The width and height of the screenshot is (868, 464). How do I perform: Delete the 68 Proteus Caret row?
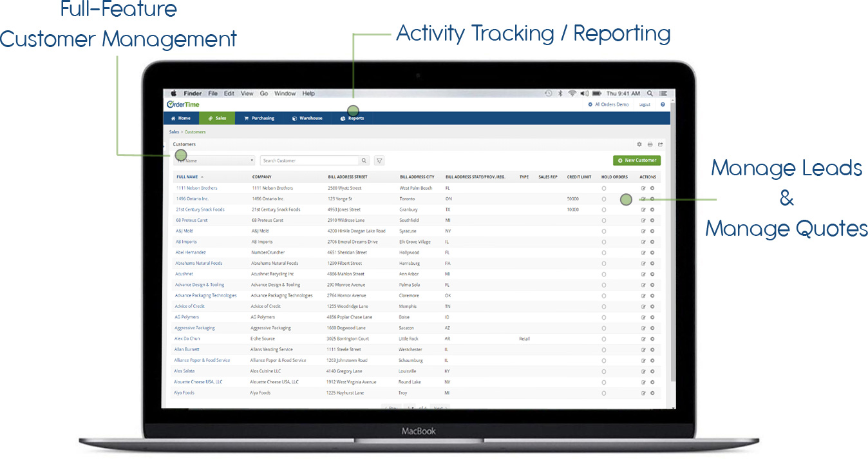click(652, 220)
